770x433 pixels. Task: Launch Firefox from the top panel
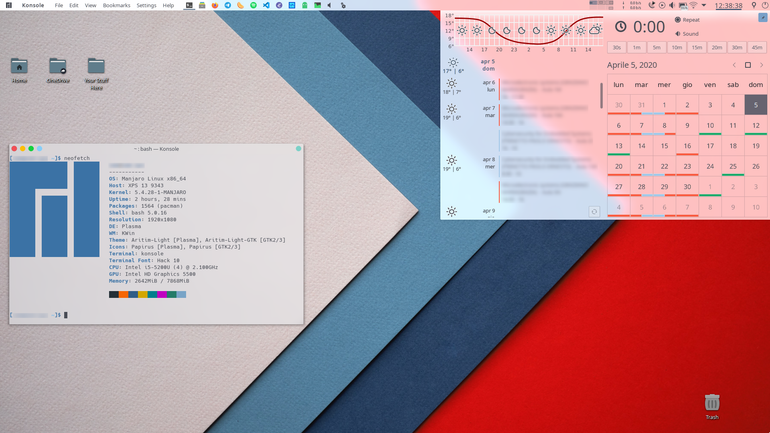(x=215, y=5)
